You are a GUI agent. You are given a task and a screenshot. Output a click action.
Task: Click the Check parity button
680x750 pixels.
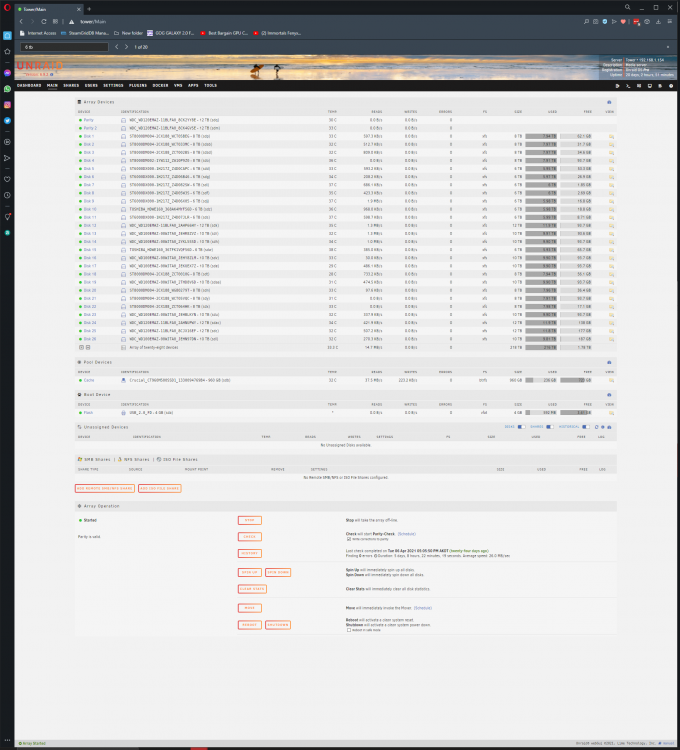tap(250, 537)
